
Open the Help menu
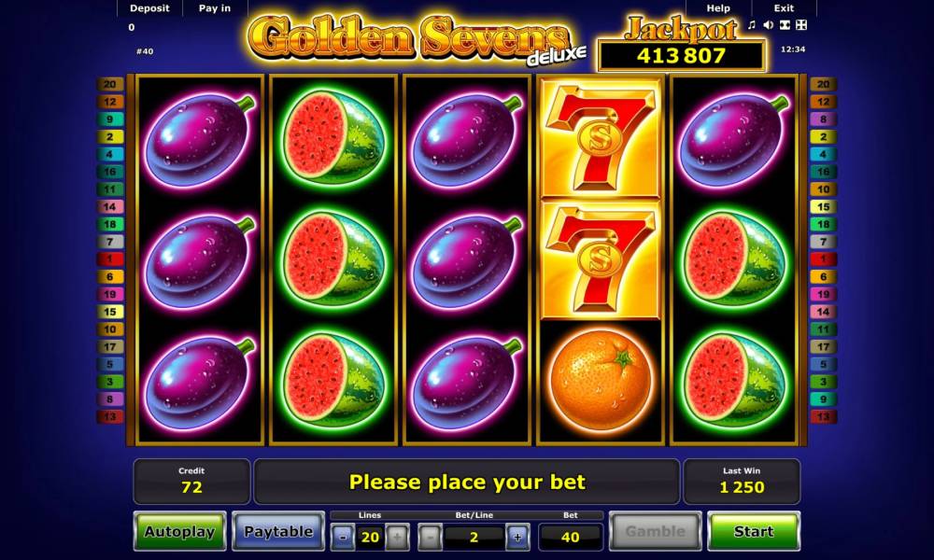718,8
